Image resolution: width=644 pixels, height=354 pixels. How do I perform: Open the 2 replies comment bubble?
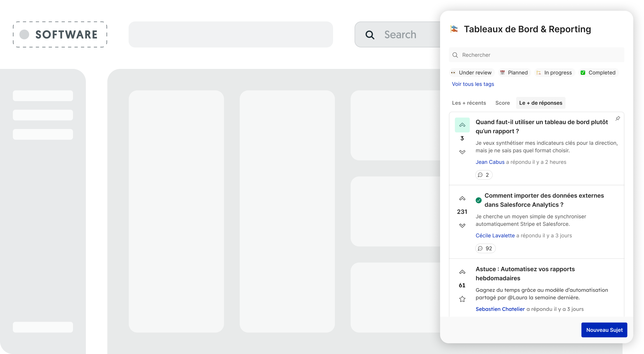[x=484, y=175]
